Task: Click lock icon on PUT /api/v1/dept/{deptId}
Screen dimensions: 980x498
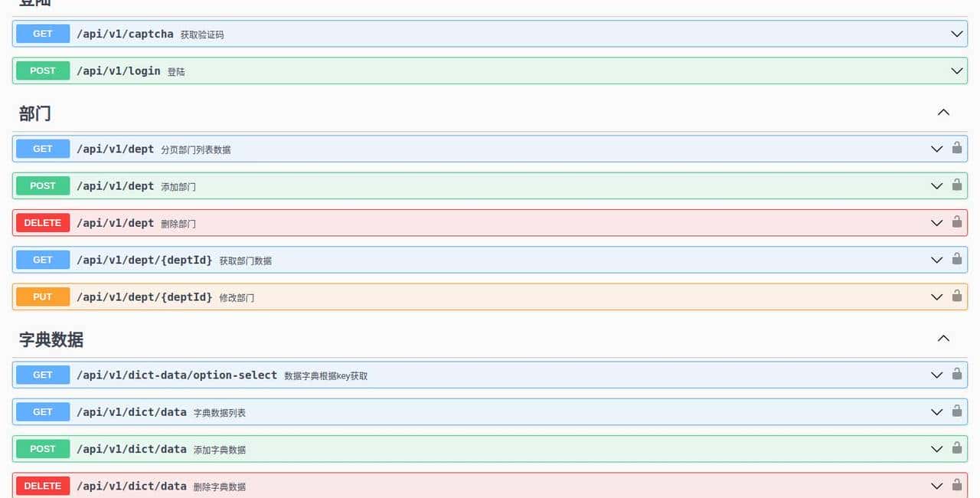Action: 956,296
